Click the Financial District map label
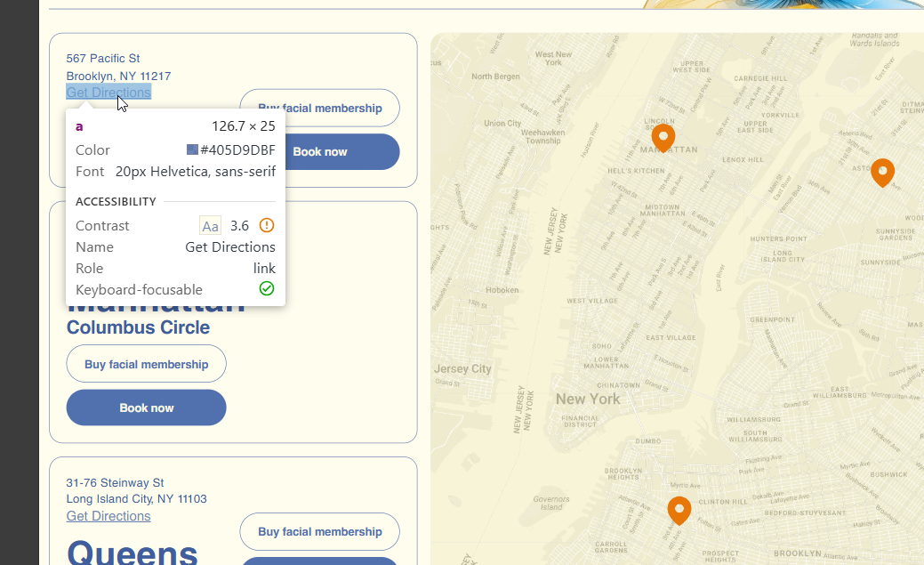 point(580,421)
